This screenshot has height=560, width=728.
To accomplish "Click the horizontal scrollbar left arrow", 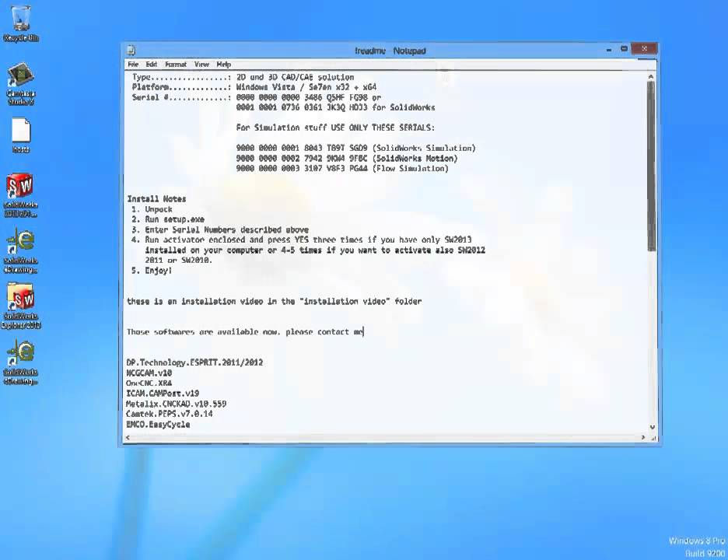I will pos(128,437).
